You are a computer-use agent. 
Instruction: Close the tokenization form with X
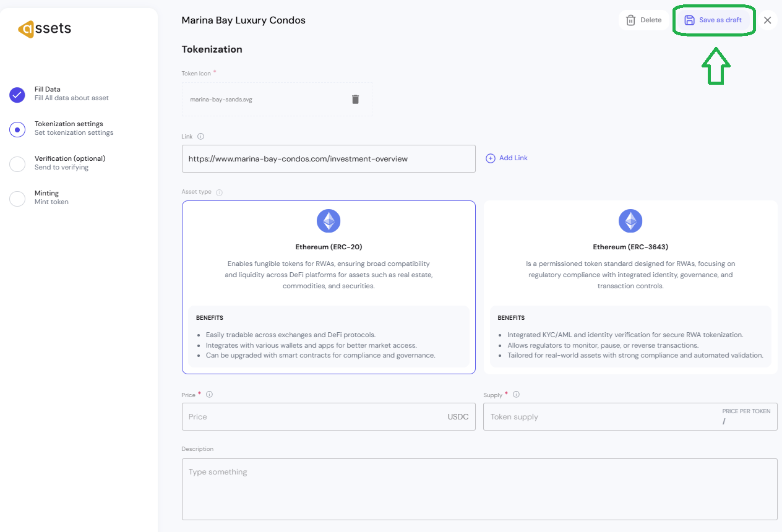[x=767, y=20]
